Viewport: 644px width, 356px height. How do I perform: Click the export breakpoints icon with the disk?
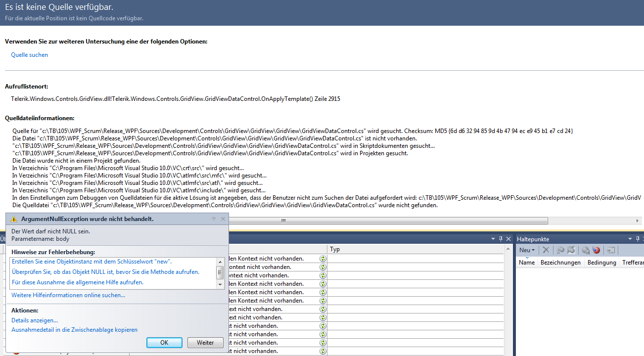click(586, 250)
